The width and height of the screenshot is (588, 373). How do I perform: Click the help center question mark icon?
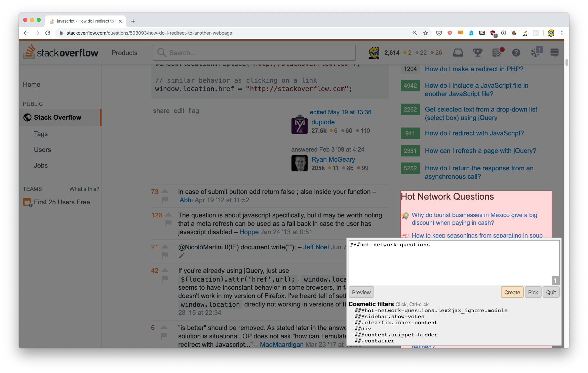(516, 53)
